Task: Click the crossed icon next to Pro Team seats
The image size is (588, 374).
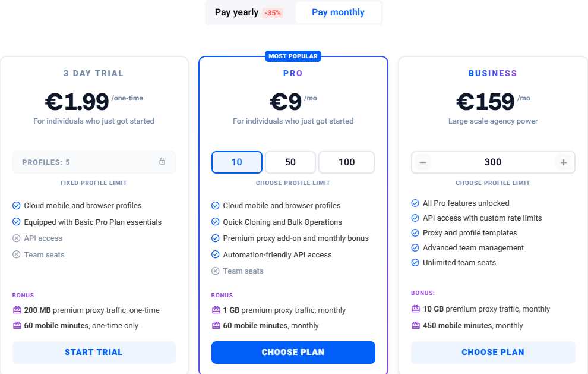Action: pos(215,271)
